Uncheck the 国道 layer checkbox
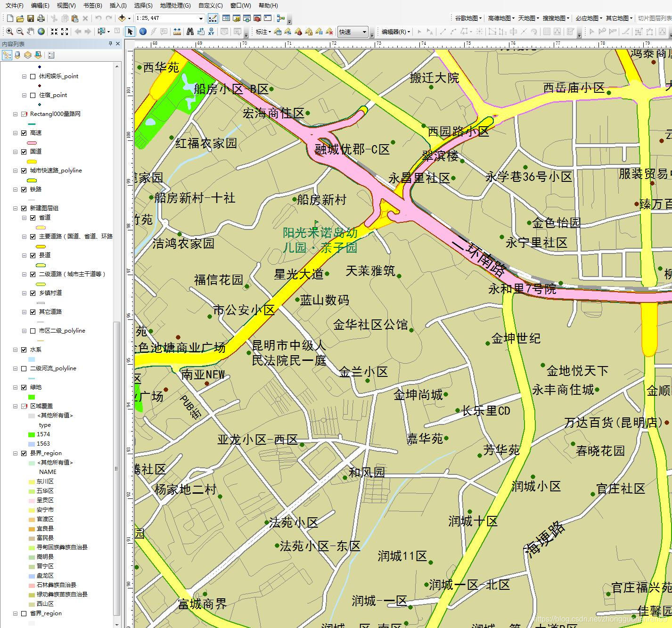This screenshot has width=672, height=628. 24,152
